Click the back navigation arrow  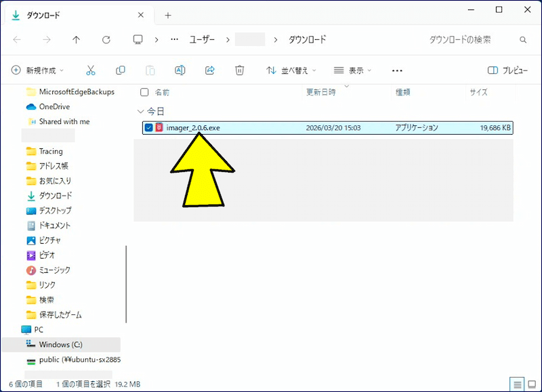pos(17,39)
